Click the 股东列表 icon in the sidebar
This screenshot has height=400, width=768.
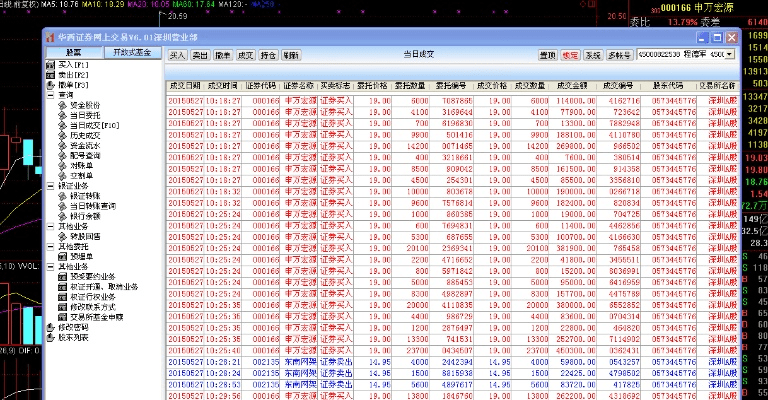(50, 337)
